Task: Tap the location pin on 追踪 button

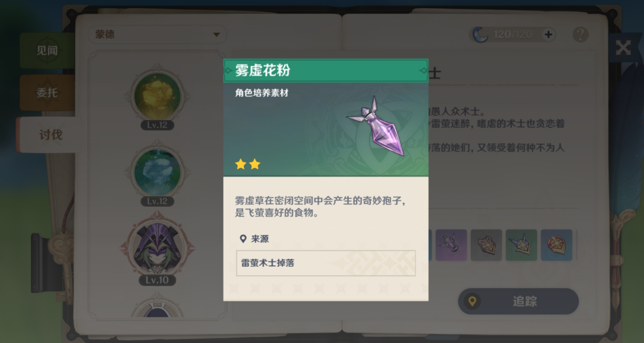Action: click(472, 301)
